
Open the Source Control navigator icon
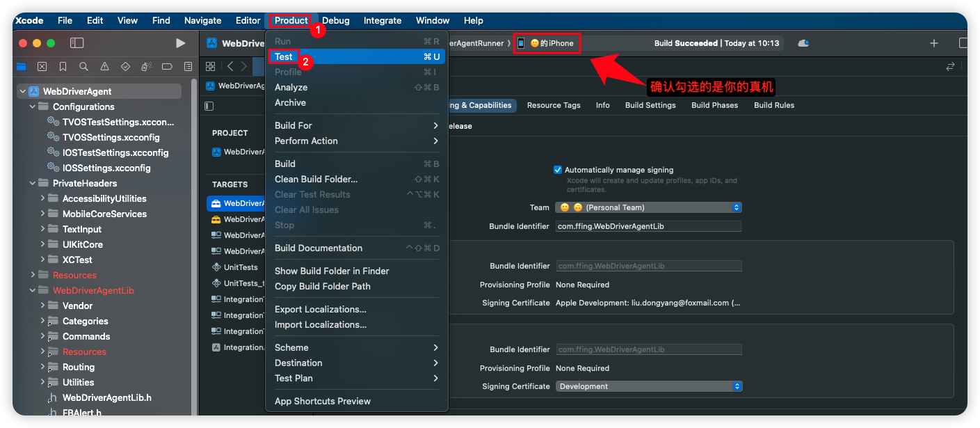[x=42, y=67]
